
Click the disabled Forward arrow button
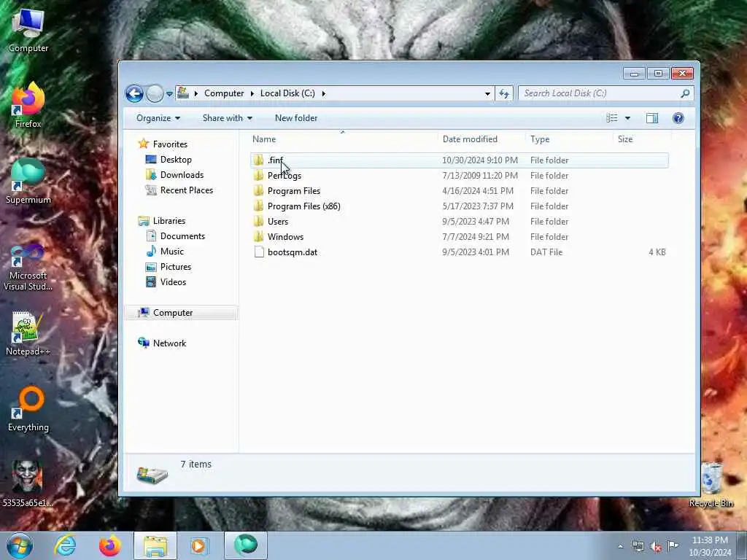pyautogui.click(x=155, y=94)
